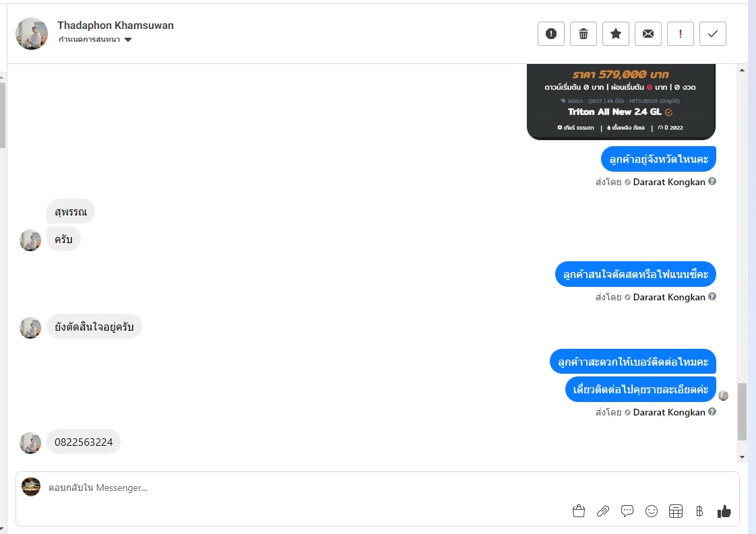Flag conversation with the red exclamation button
Image resolution: width=756 pixels, height=534 pixels.
coord(680,34)
